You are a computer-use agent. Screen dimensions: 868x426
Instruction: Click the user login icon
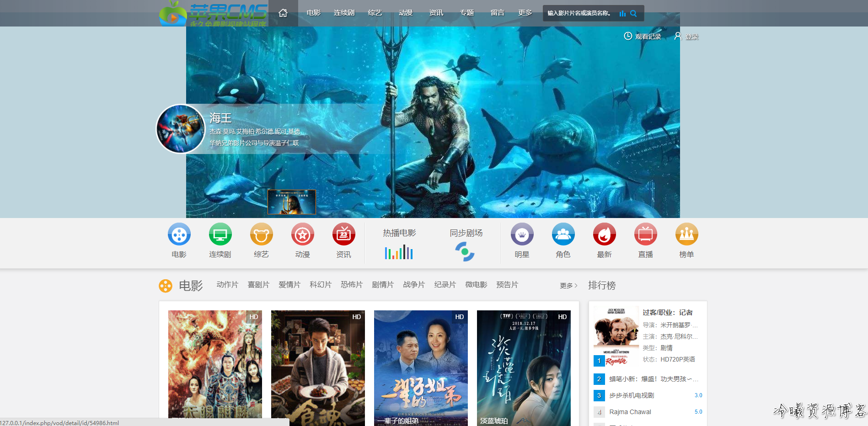(678, 36)
